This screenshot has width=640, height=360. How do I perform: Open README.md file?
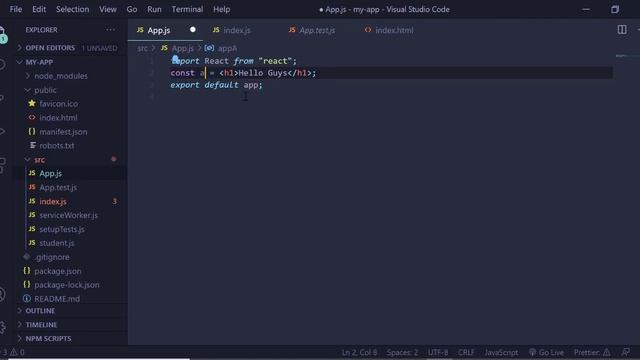[x=57, y=299]
